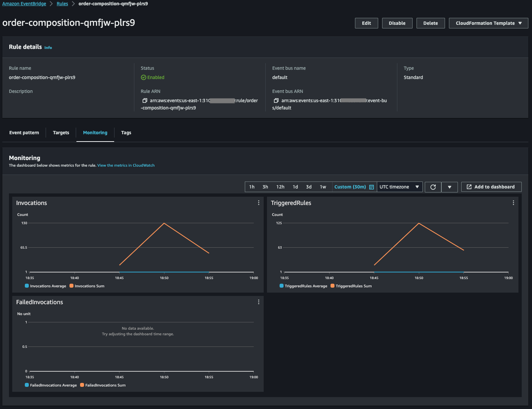This screenshot has width=532, height=409.
Task: Toggle the Invocations Average legend series
Action: pyautogui.click(x=45, y=286)
